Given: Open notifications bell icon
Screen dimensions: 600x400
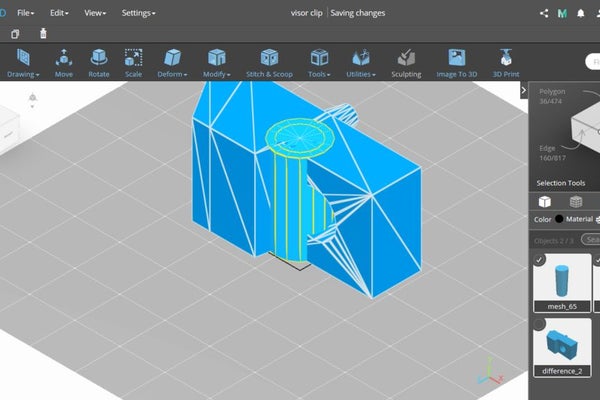Looking at the screenshot, I should point(579,13).
